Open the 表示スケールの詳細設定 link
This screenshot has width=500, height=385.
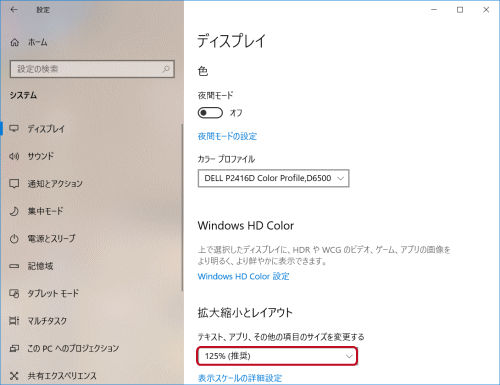click(x=240, y=378)
